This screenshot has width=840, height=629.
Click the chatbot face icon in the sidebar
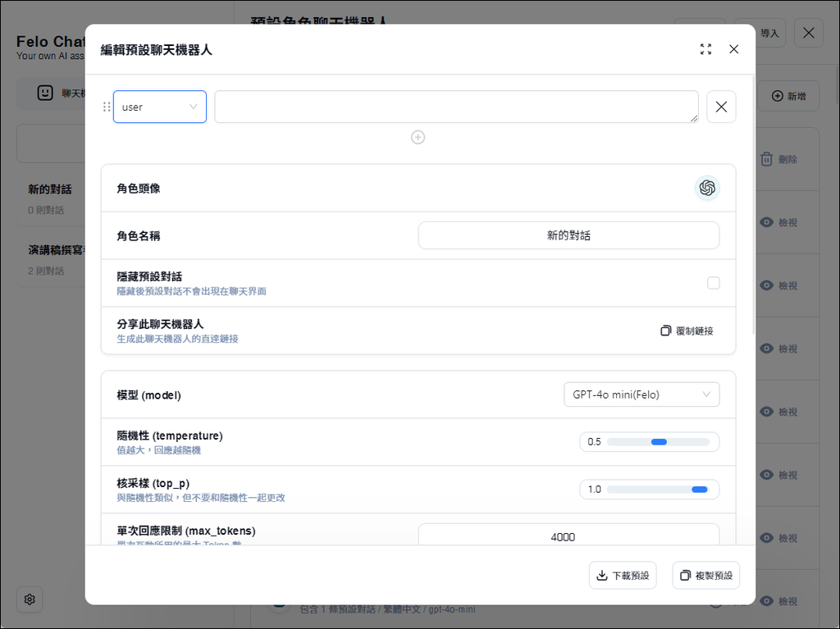pos(45,93)
